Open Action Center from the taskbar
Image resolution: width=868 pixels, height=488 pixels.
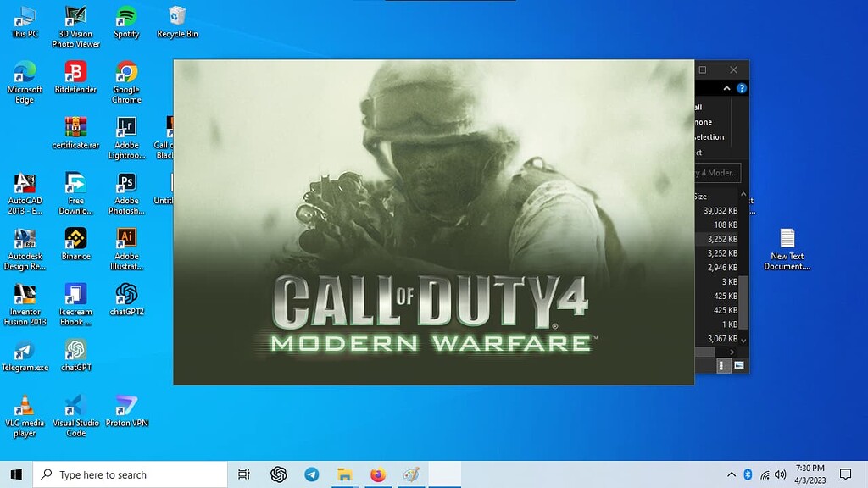point(846,474)
